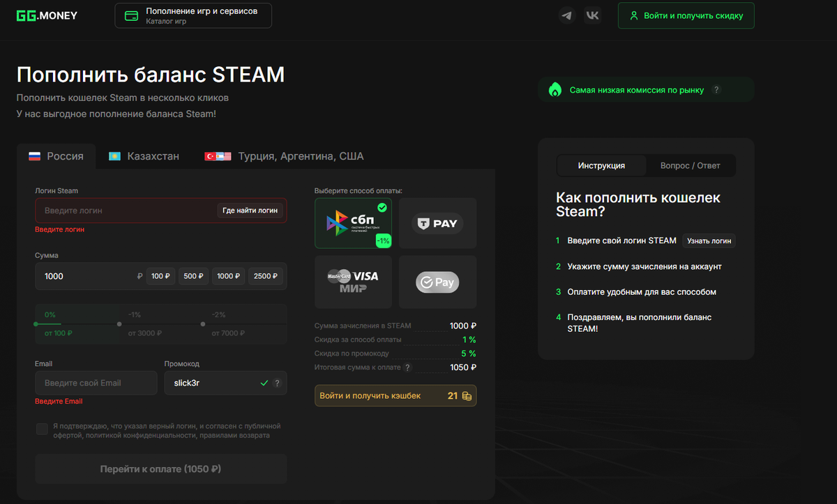Set amount with 2500 ₽ preset

click(266, 276)
